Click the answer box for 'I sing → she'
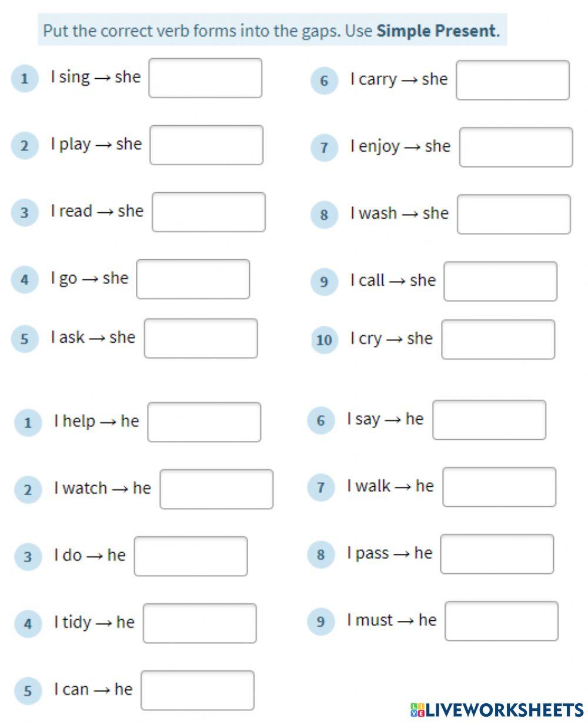 (x=205, y=78)
